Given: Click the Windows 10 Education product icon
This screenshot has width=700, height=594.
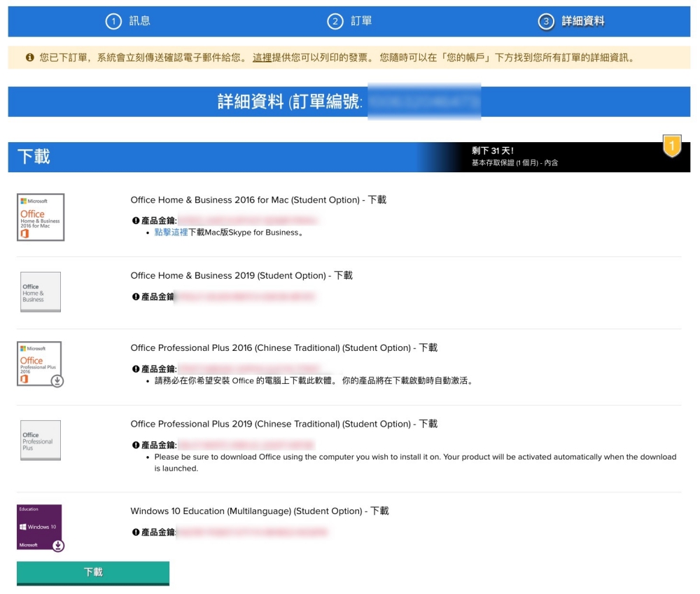Looking at the screenshot, I should pos(40,527).
